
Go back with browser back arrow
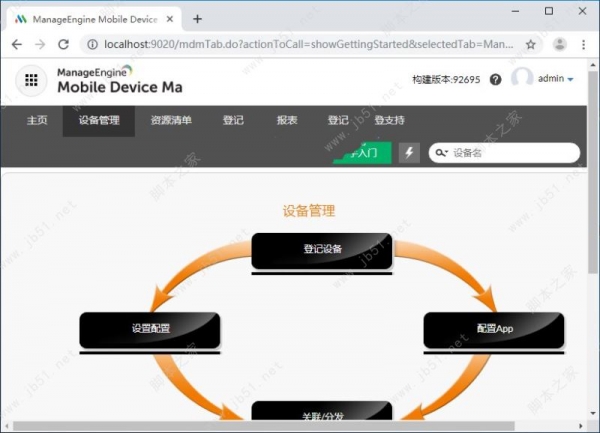(17, 44)
